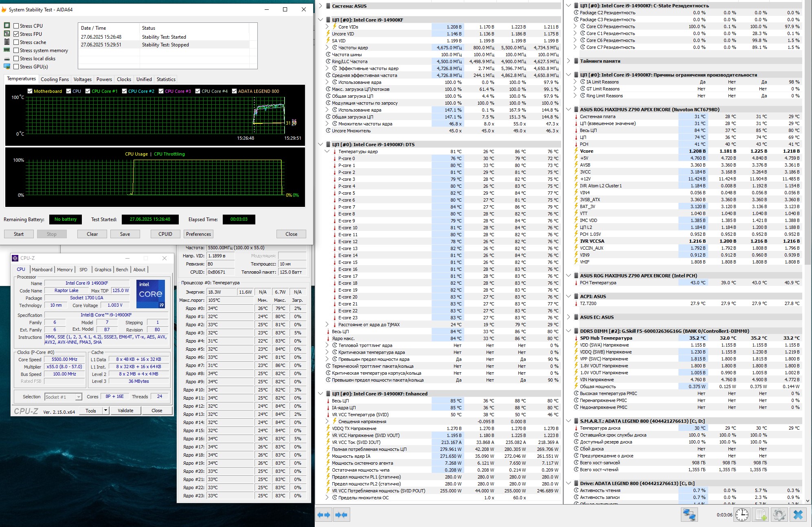Uncheck the Stress FPU checkbox

click(x=16, y=34)
